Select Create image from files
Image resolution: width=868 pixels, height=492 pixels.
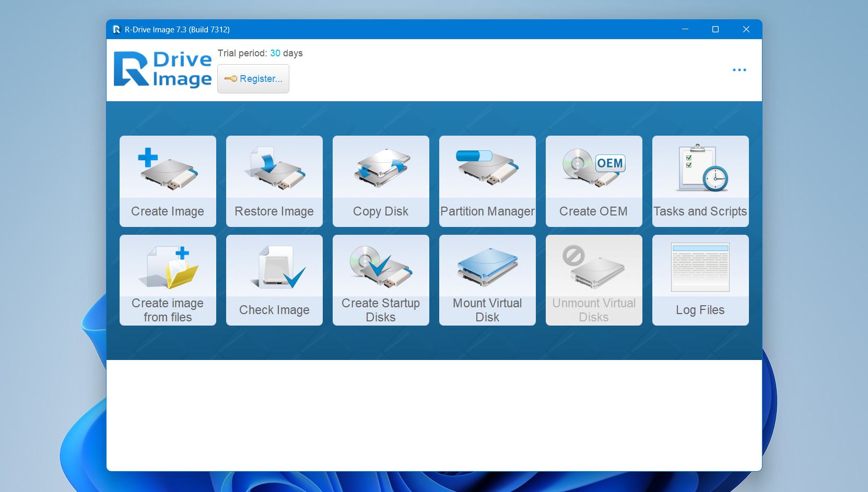click(167, 280)
